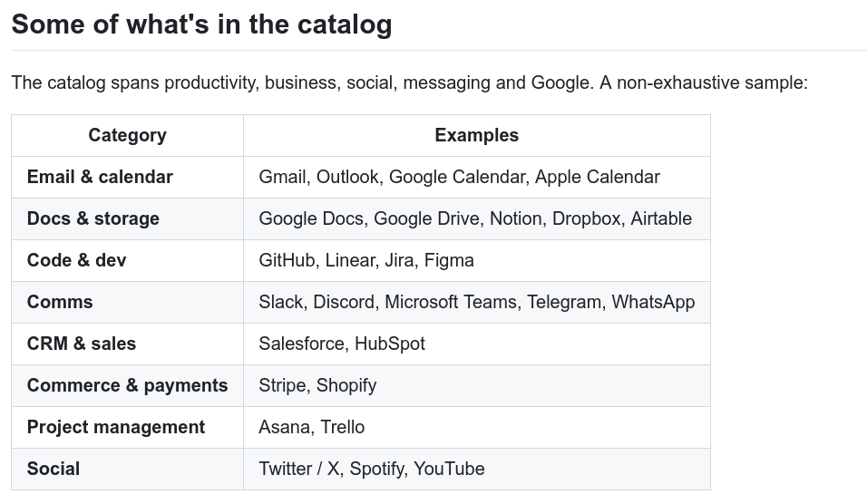Screen dimensions: 867x504
Task: Select the GitHub, Linear, Jira, Figma cell
Action: coord(477,261)
